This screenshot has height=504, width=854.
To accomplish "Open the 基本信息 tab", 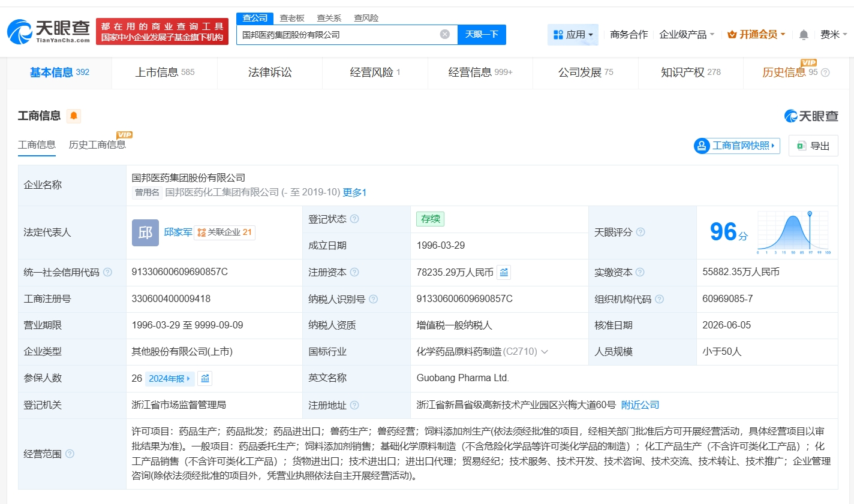I will coord(59,73).
